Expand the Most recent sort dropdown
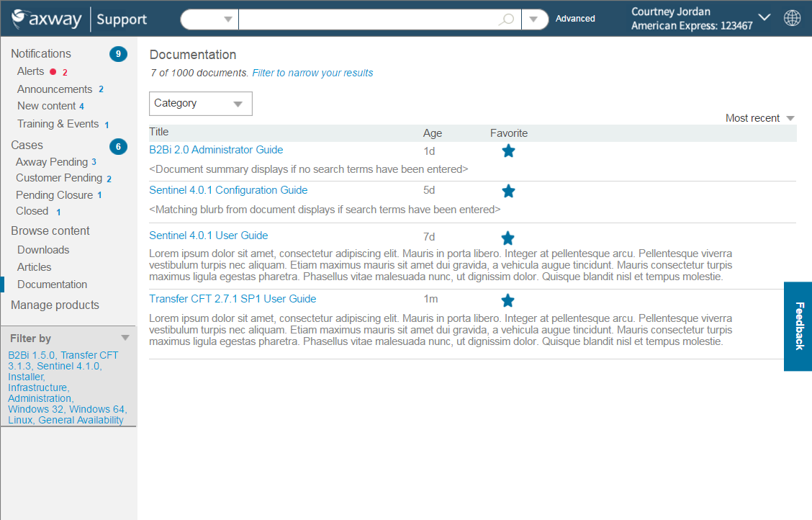Screen dimensions: 812x520 [x=759, y=118]
